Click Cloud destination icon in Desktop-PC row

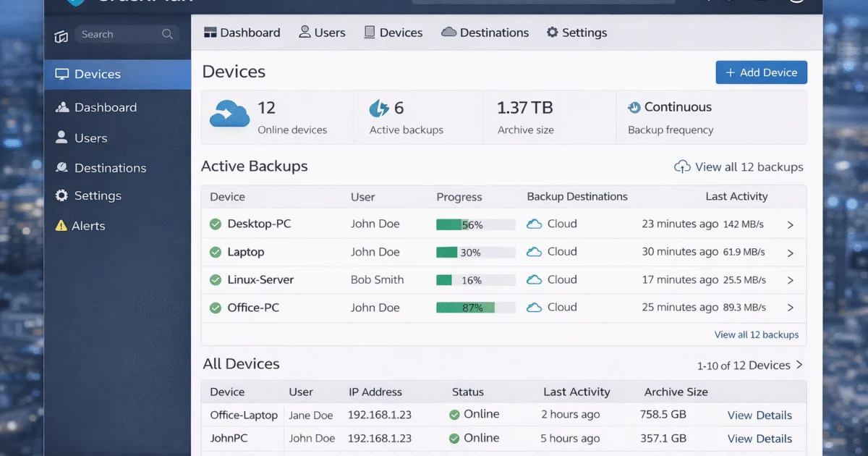535,224
